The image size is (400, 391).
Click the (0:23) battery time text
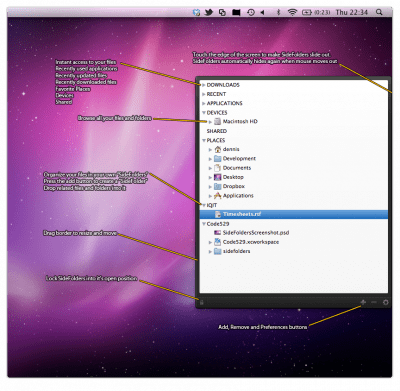point(322,12)
